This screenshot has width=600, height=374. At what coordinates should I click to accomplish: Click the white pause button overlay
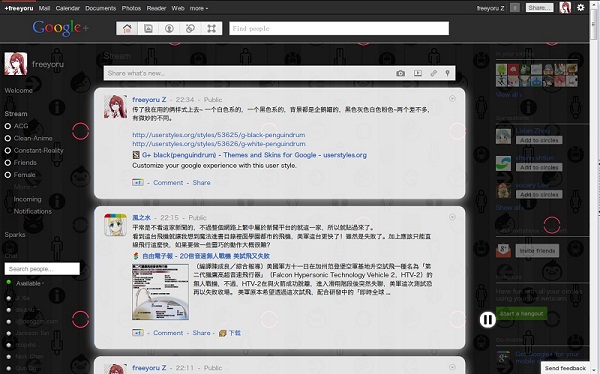coord(488,319)
